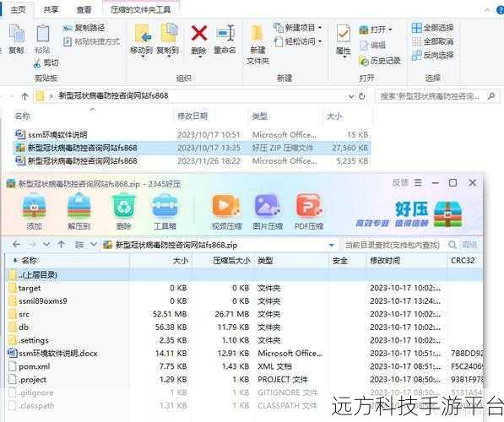Click the magnifier search icon in 好压

(x=453, y=246)
